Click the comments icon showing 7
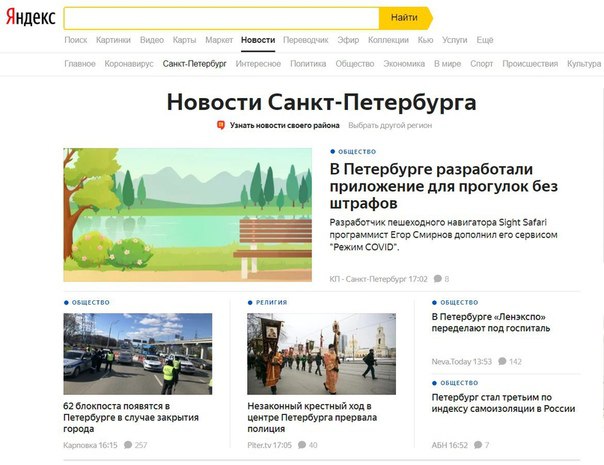Screen dimensions: 604x465 pos(478,445)
